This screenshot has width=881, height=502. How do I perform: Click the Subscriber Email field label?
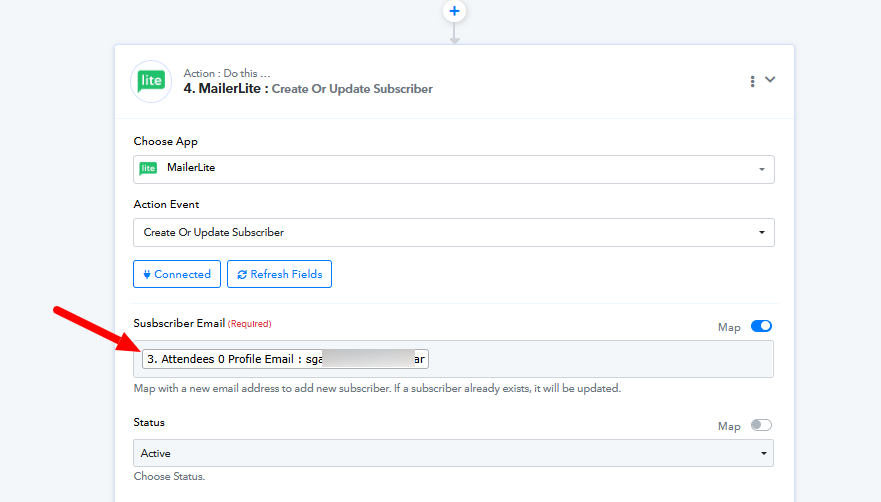pyautogui.click(x=179, y=323)
